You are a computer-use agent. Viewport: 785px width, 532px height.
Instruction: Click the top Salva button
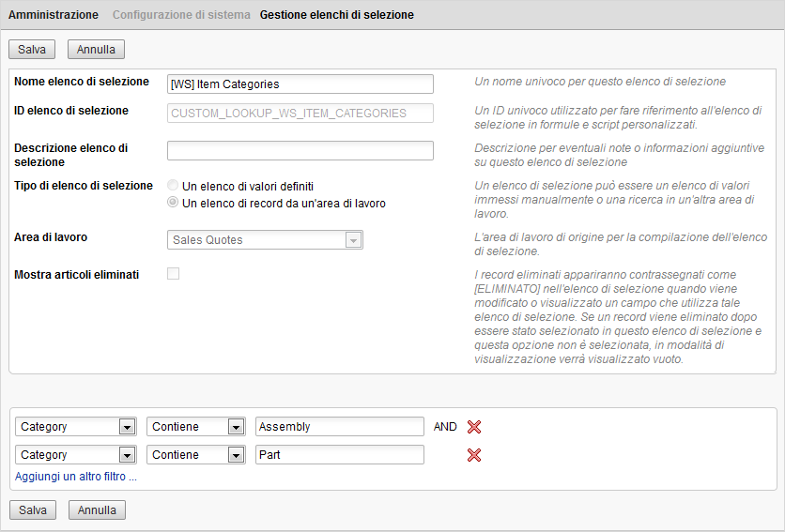pos(32,49)
